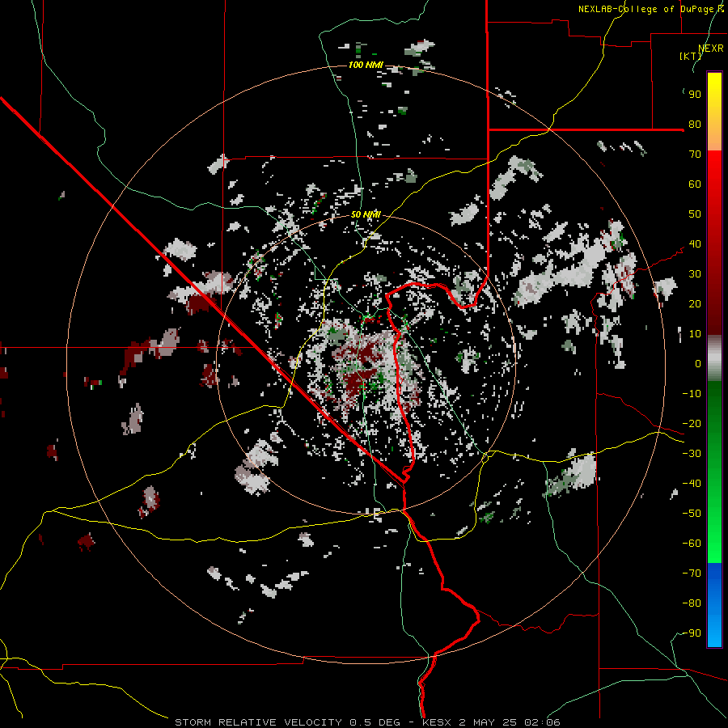
Task: Click the -50 value on the velocity scale
Action: click(692, 514)
